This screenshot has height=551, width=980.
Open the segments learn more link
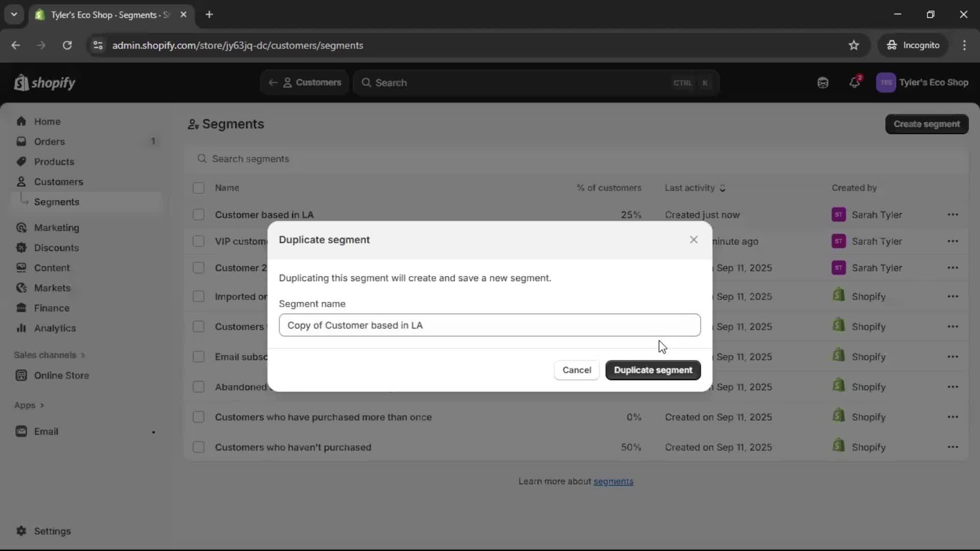point(614,481)
